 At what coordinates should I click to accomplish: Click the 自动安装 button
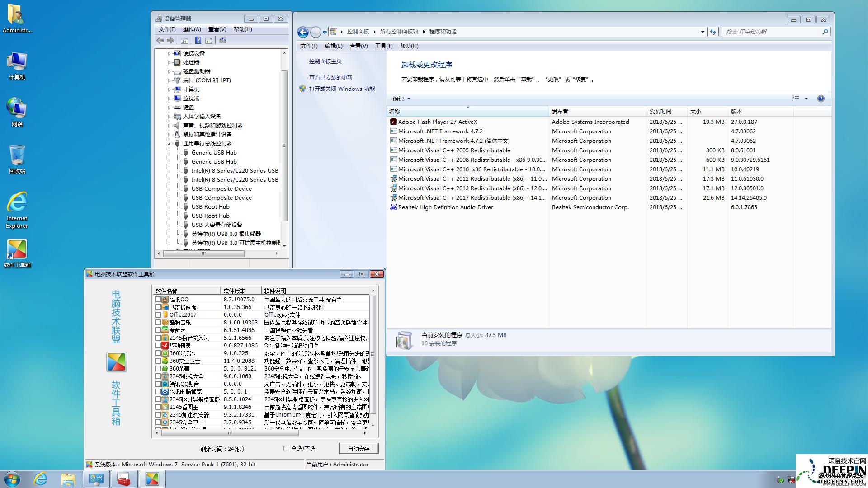[359, 449]
